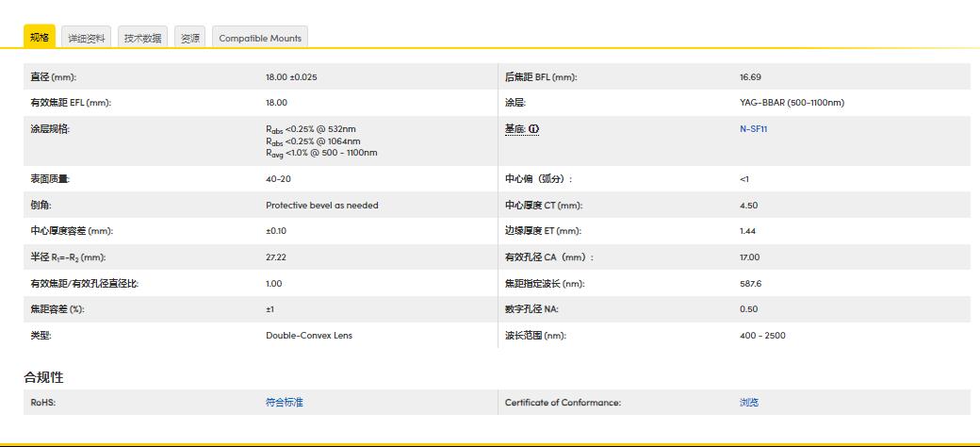Select the 规格 tab
Image resolution: width=980 pixels, height=447 pixels.
pyautogui.click(x=40, y=37)
